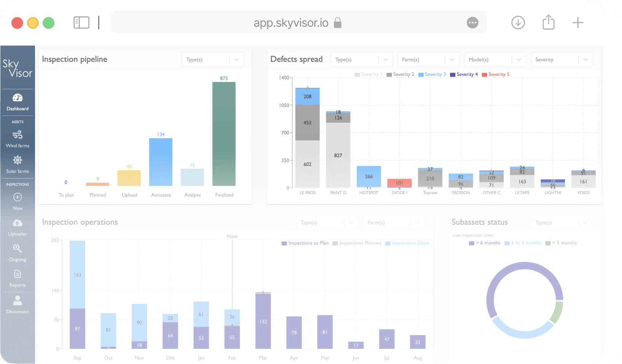
Task: Create a New inspection via plus icon
Action: (17, 197)
